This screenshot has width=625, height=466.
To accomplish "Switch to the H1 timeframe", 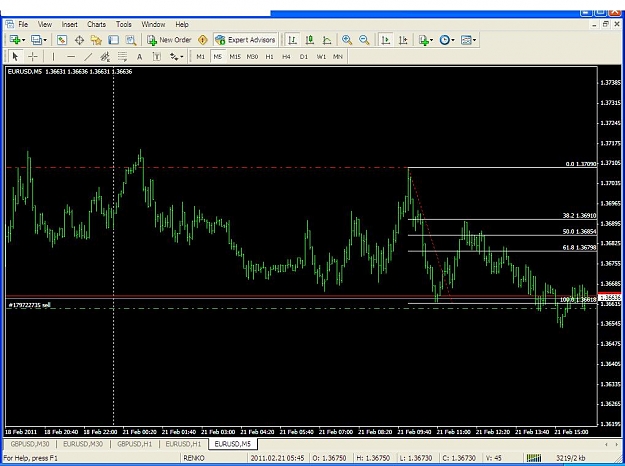I will 269,57.
